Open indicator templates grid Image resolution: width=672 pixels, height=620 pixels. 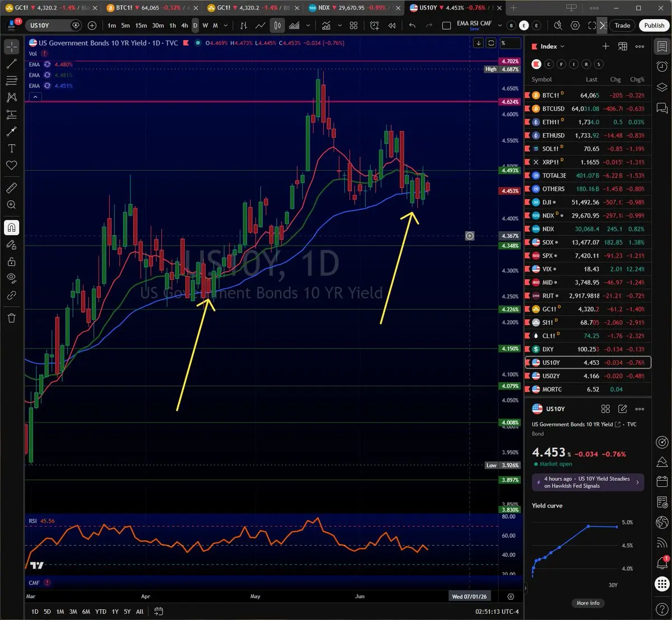click(x=353, y=26)
